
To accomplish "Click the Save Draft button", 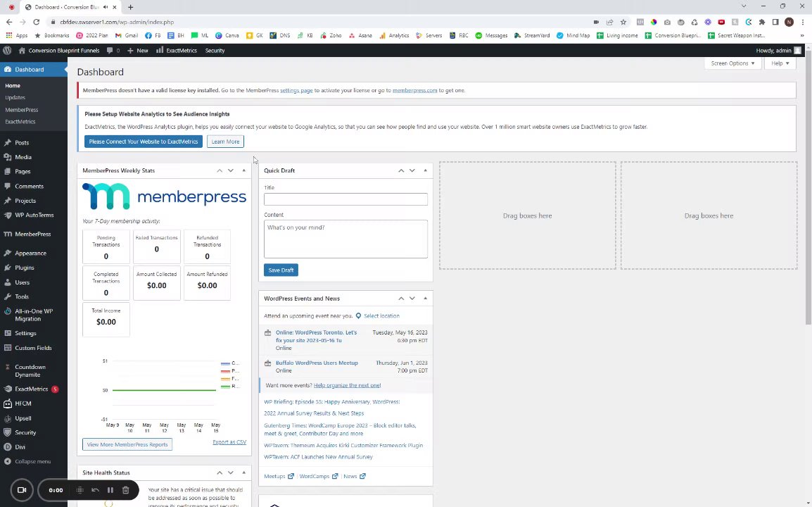I will pos(281,270).
